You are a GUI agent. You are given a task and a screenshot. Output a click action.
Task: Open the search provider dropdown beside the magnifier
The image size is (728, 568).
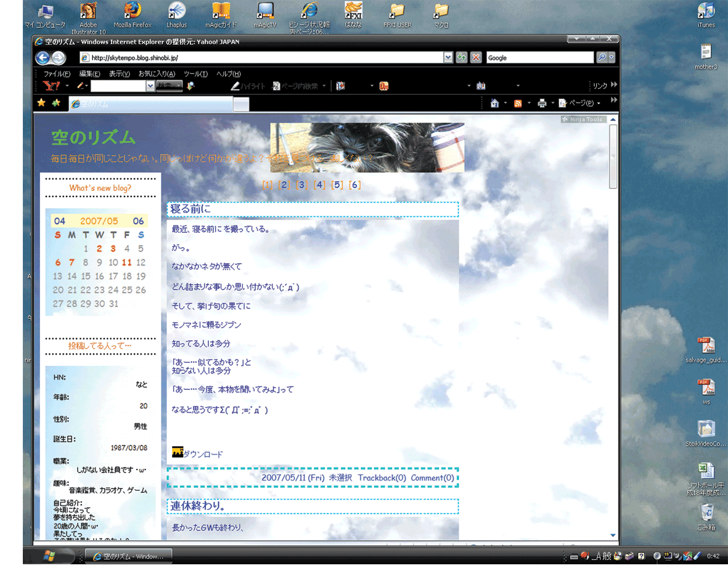[x=611, y=57]
